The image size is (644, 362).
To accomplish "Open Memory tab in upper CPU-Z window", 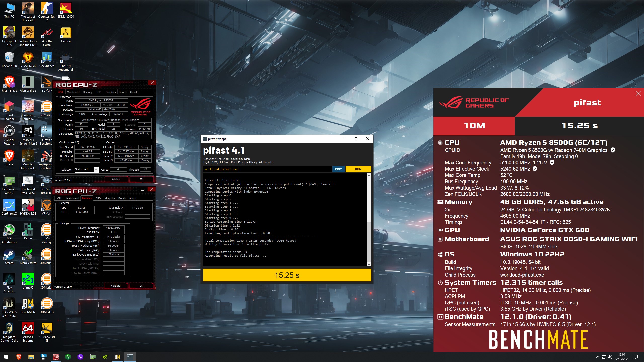I will click(x=87, y=92).
